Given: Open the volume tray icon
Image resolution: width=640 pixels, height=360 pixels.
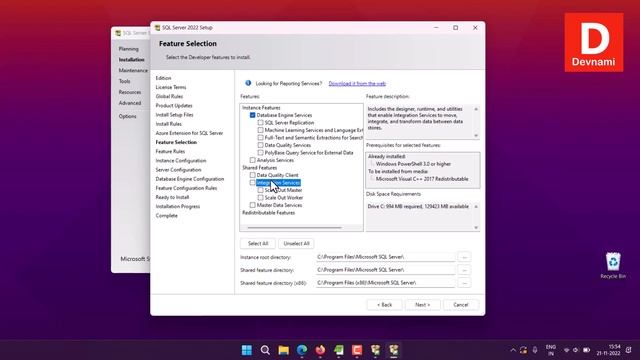Looking at the screenshot, I should coord(576,350).
